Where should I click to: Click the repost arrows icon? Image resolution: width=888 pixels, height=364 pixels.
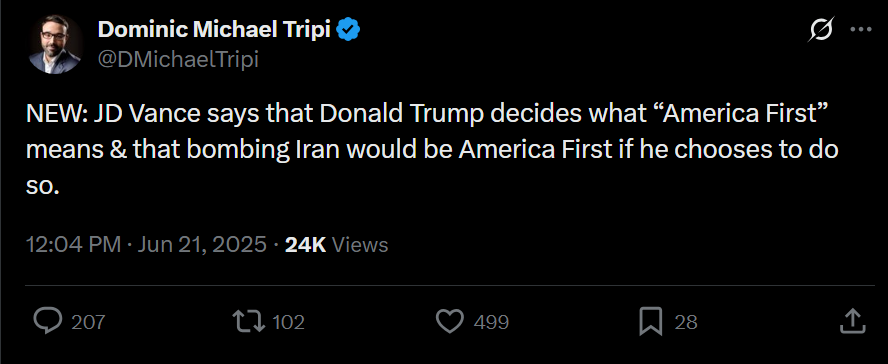point(249,322)
